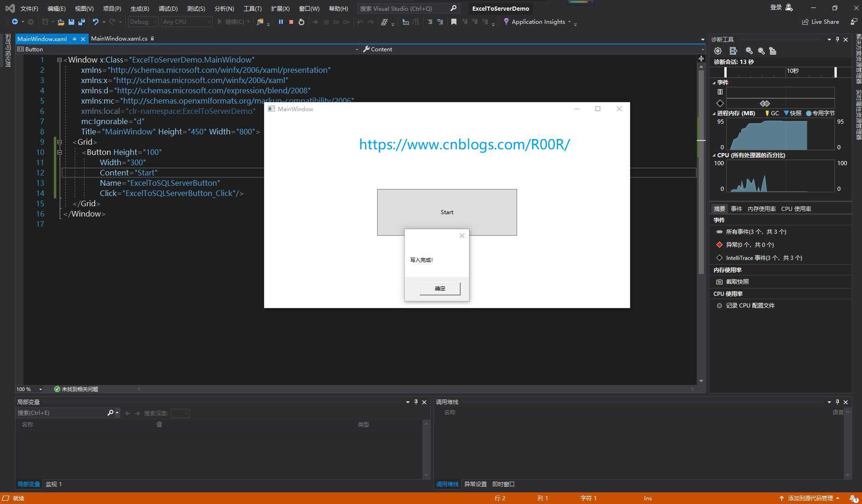The width and height of the screenshot is (862, 504).
Task: Open the Any CPU platform dropdown
Action: [x=187, y=22]
